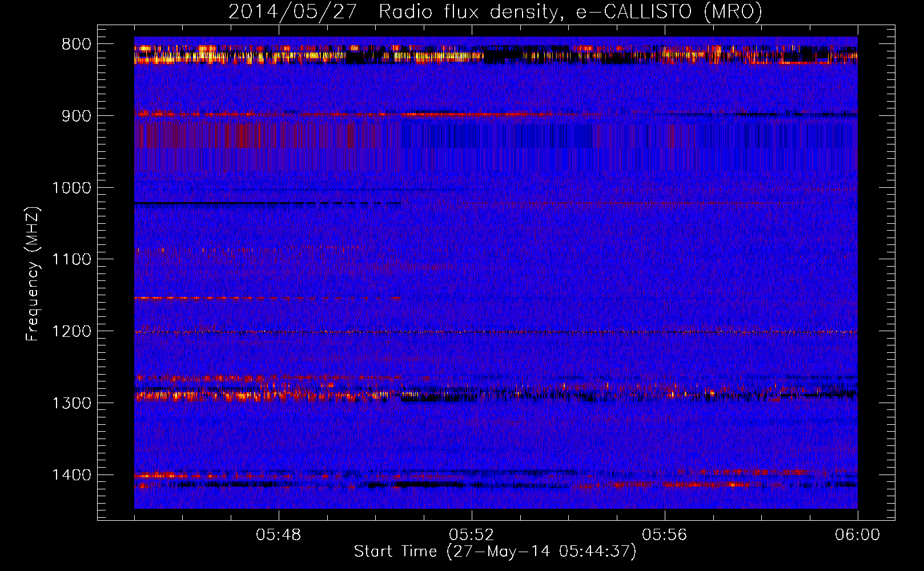
Task: Select the 1100 frequency axis label
Action: 71,260
